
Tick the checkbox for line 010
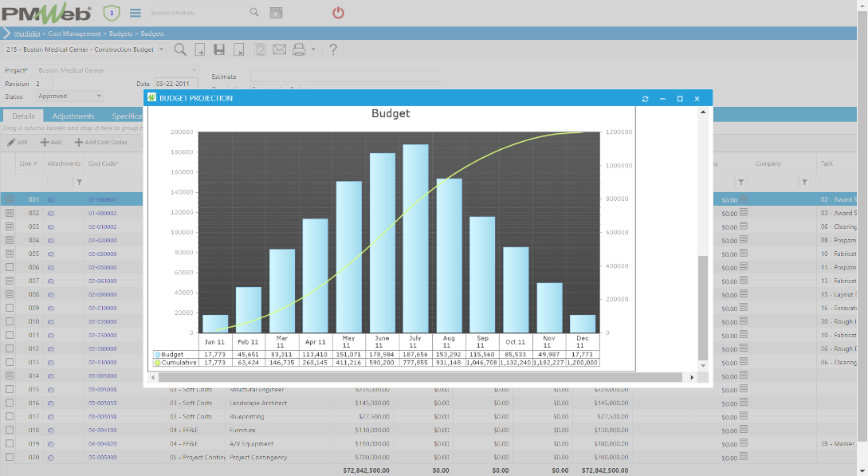pyautogui.click(x=10, y=321)
